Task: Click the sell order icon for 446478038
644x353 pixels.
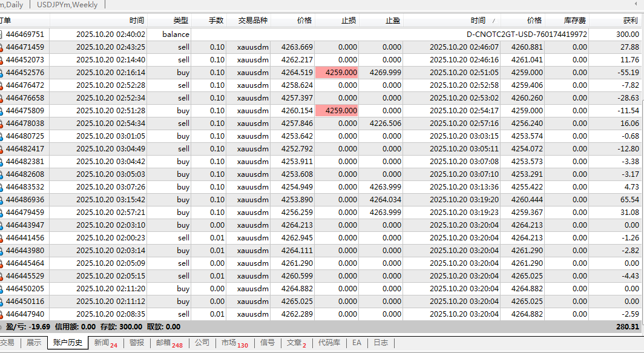Action: coord(2,124)
